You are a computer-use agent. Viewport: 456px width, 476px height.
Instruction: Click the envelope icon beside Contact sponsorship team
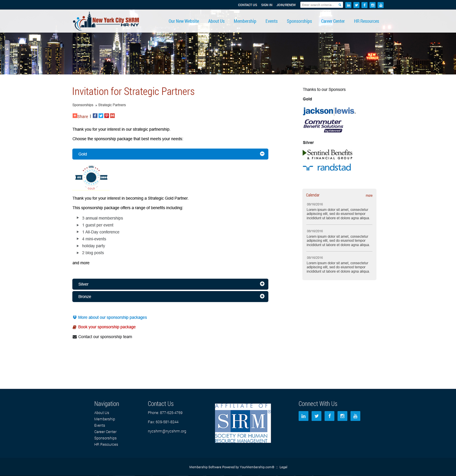[x=75, y=337]
